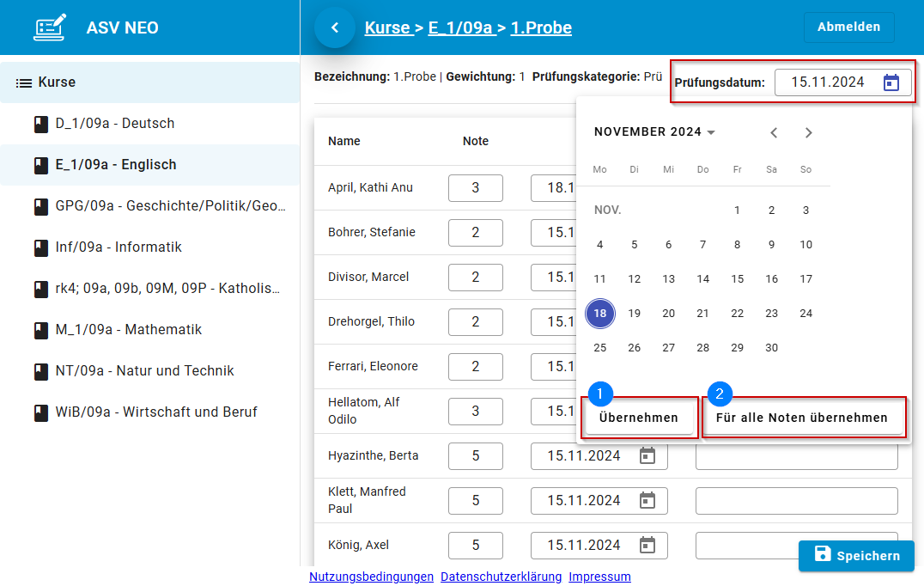Click Note field for Ferrari, Eleonore

(x=476, y=367)
